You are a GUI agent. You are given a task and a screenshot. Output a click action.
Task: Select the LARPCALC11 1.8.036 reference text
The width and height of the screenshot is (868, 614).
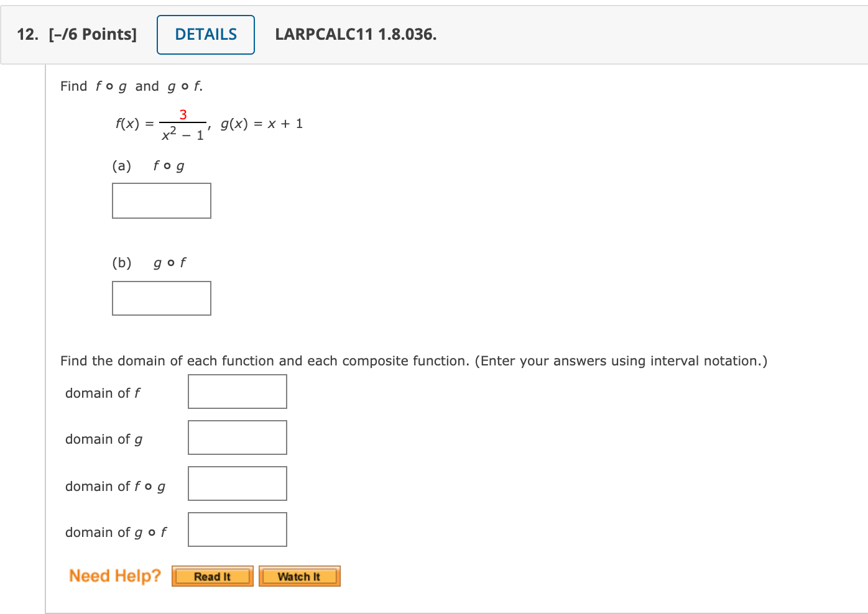pos(354,34)
